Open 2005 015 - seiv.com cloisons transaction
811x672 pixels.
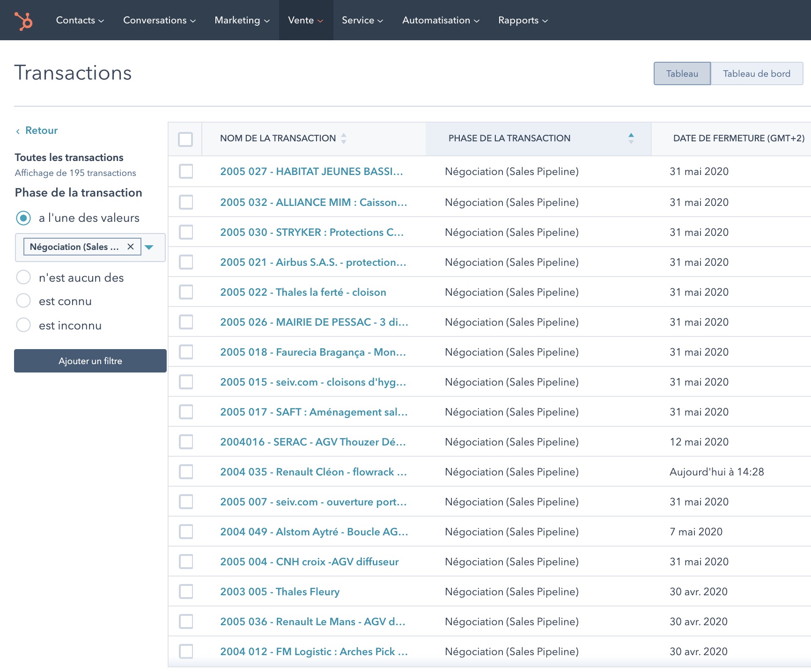(x=313, y=382)
